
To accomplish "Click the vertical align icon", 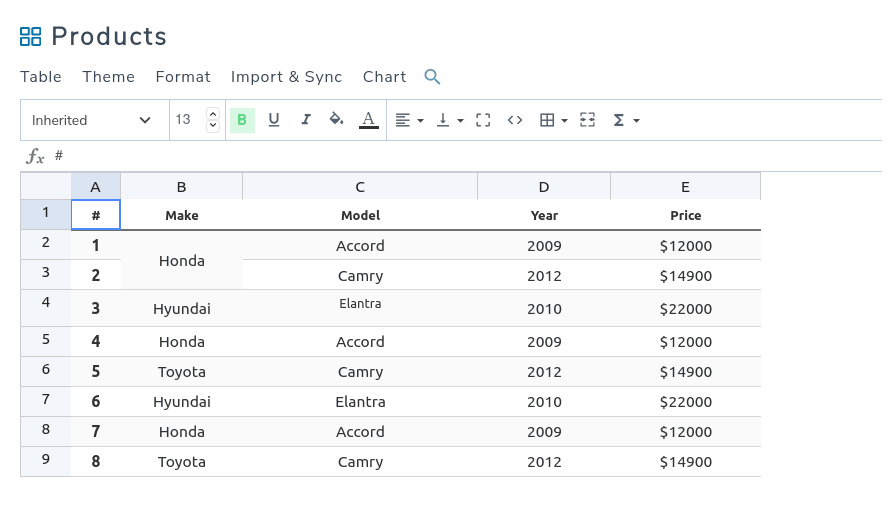I will [x=443, y=120].
